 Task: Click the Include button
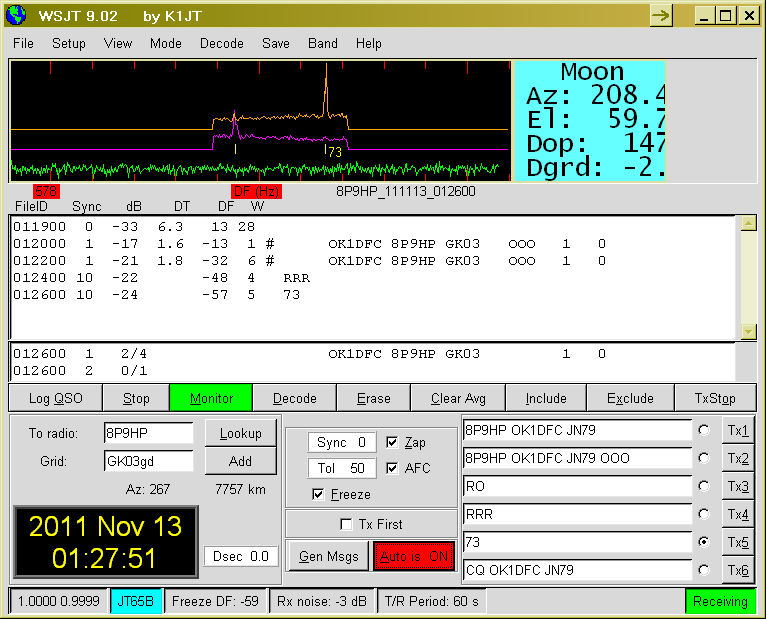coord(546,398)
